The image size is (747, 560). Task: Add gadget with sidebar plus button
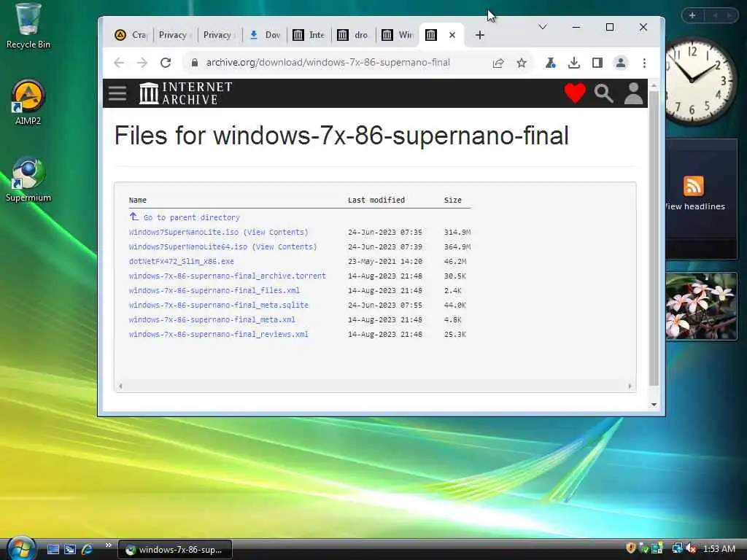[692, 15]
